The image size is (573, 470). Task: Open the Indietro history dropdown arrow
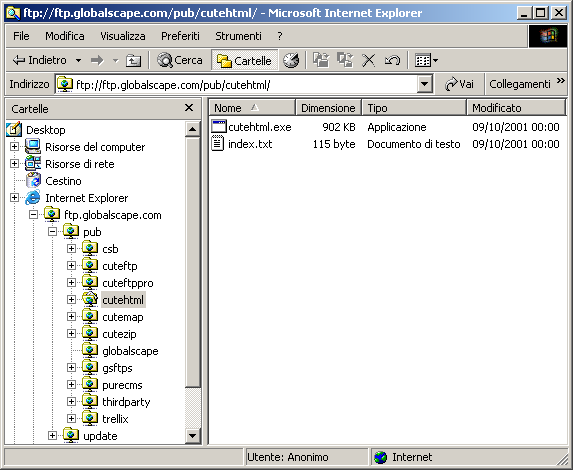(x=78, y=60)
